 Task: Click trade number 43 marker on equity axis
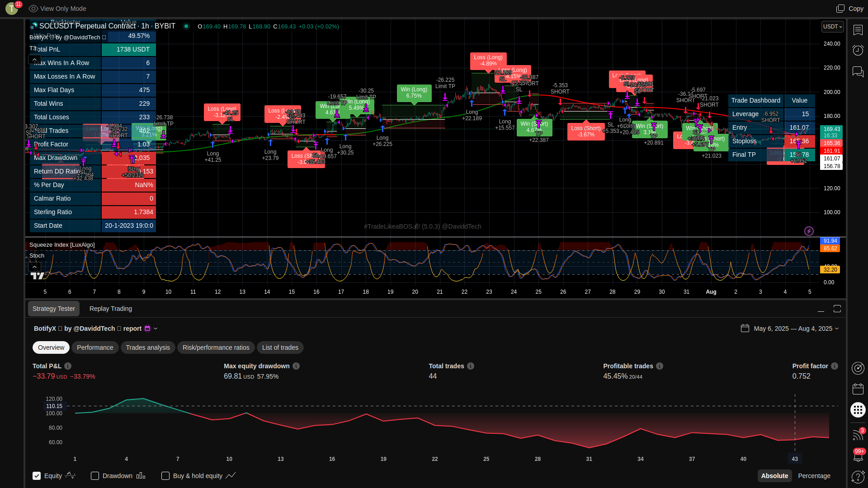click(x=795, y=459)
